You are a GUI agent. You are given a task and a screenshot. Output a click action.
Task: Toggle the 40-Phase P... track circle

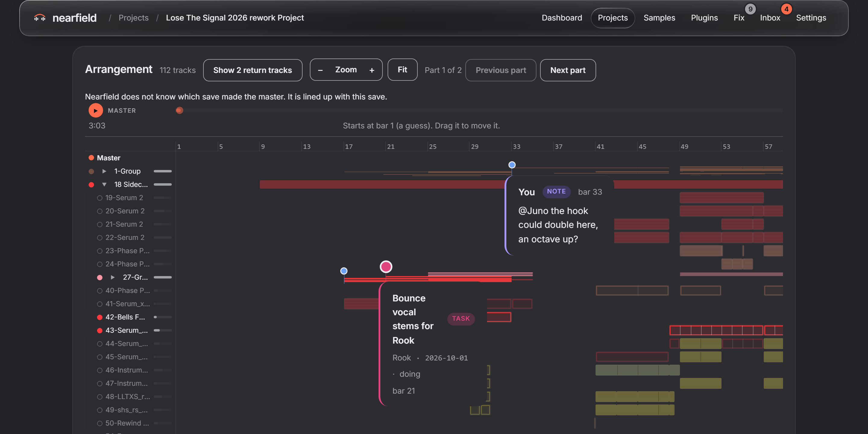click(x=100, y=291)
